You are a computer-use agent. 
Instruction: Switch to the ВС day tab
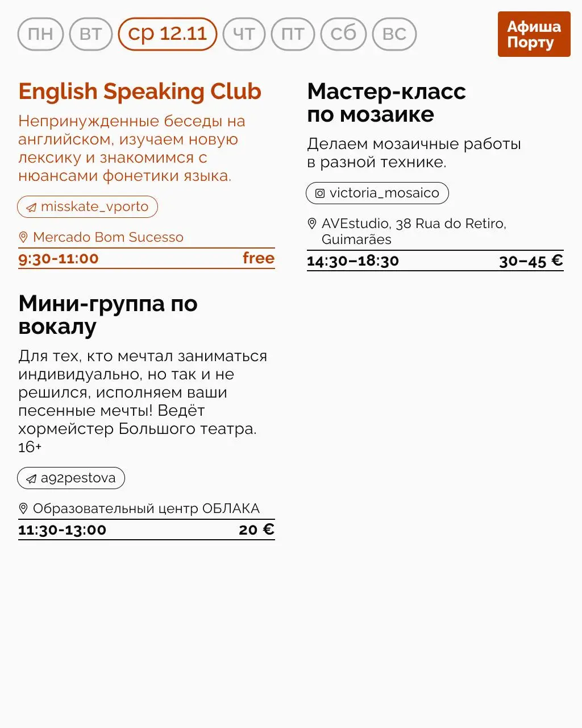(x=394, y=34)
